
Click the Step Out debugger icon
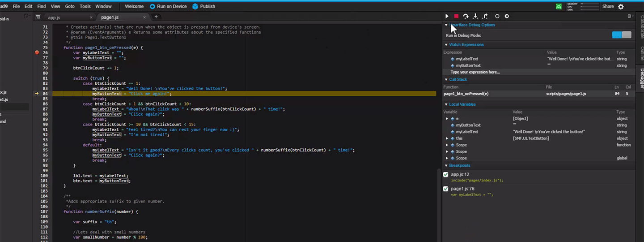pyautogui.click(x=485, y=16)
